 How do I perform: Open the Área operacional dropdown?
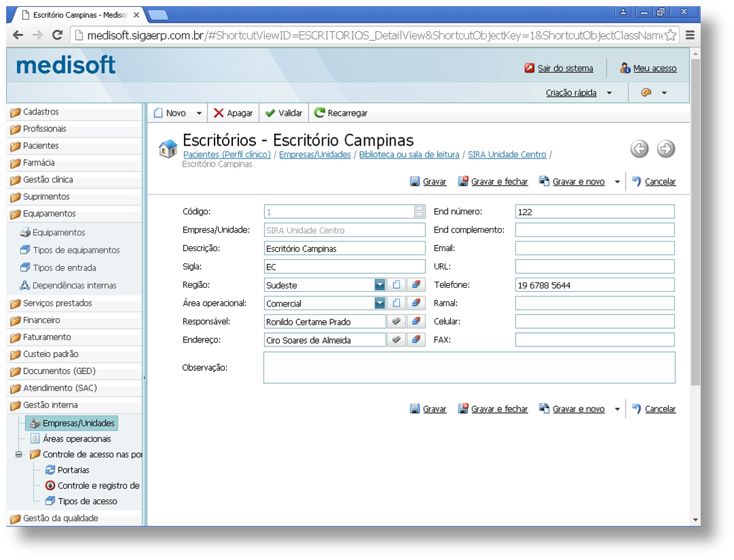click(379, 303)
